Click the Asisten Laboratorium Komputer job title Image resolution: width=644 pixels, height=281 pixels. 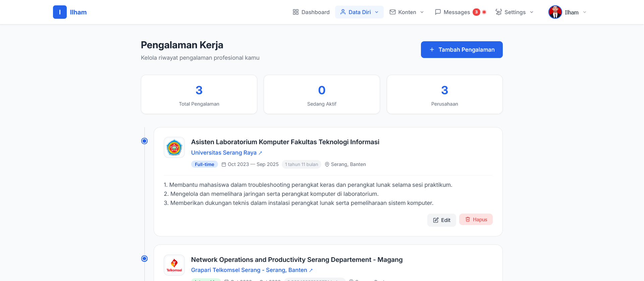click(x=285, y=142)
